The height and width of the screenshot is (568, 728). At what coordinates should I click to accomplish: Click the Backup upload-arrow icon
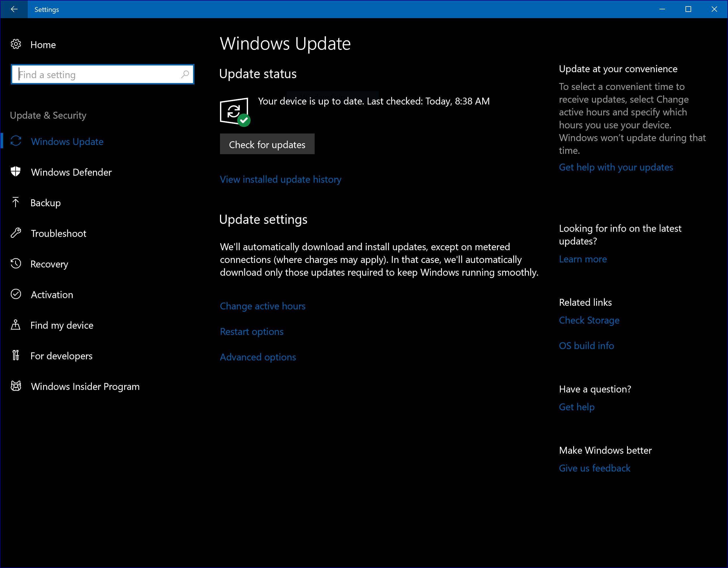[x=16, y=202]
